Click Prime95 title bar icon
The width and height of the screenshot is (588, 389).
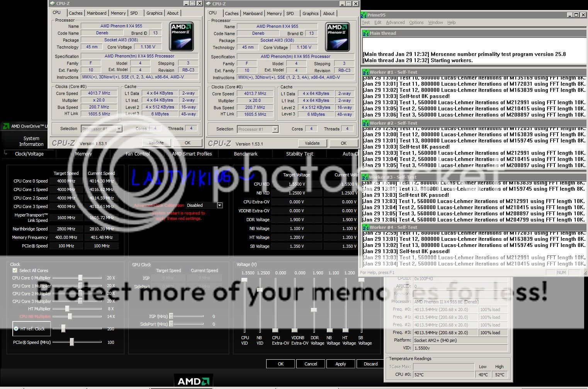tap(364, 15)
